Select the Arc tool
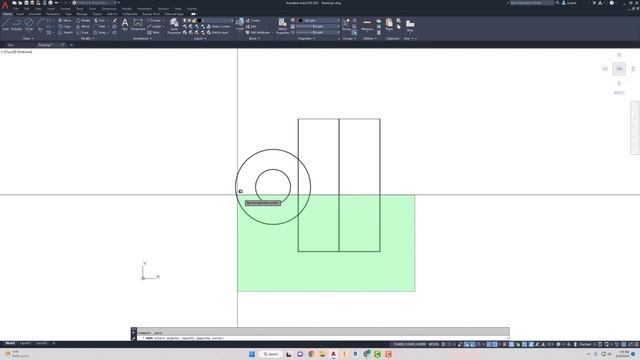 [x=40, y=24]
